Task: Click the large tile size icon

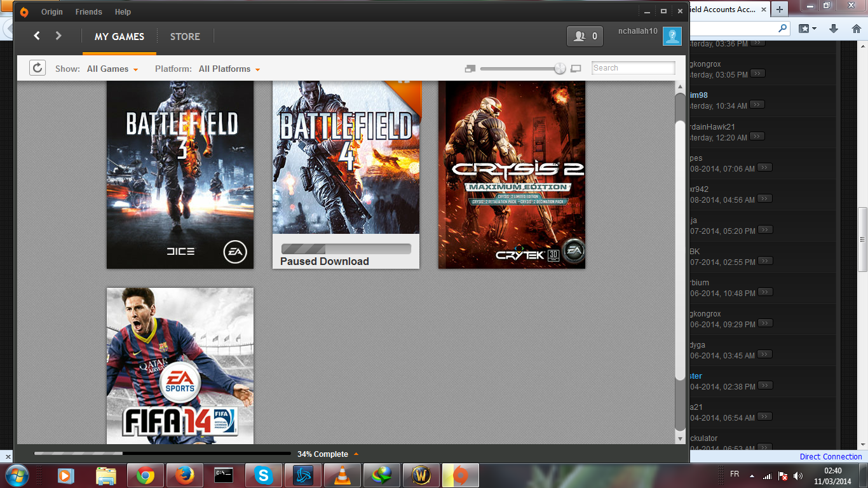Action: pos(576,68)
